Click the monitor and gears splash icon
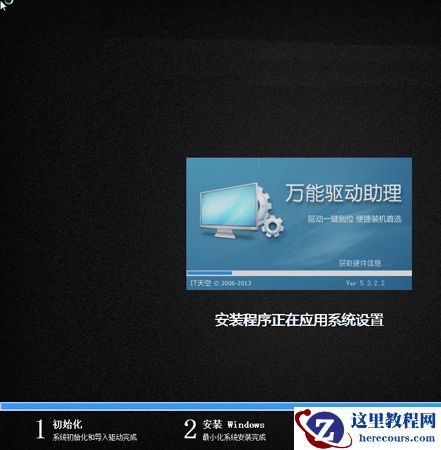This screenshot has width=441, height=450. (242, 210)
